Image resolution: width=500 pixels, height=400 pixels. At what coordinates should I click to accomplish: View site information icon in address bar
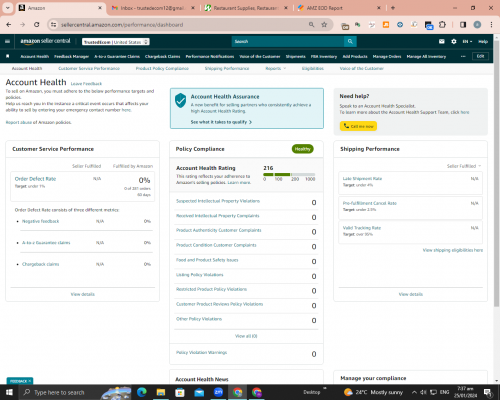pos(53,25)
